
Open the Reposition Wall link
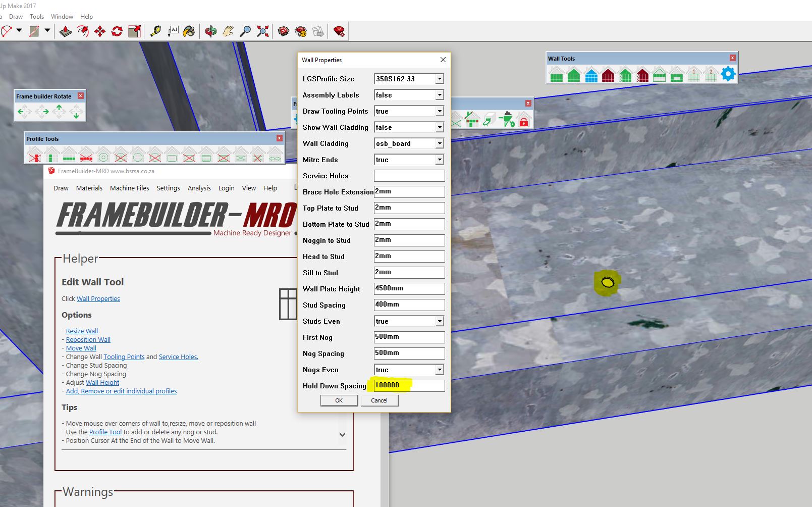(x=88, y=339)
